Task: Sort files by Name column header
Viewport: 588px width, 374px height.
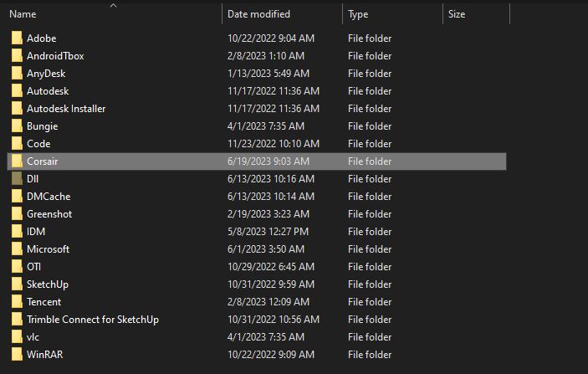Action: coord(23,14)
